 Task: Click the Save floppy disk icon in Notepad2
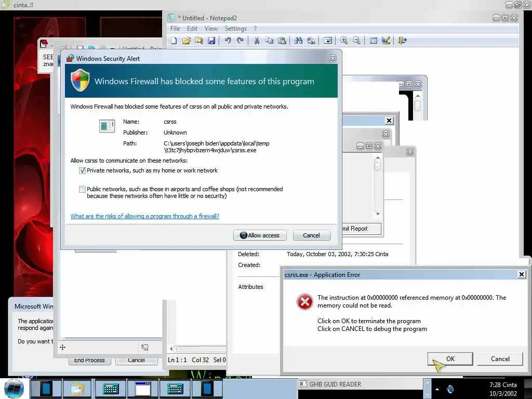pyautogui.click(x=211, y=41)
